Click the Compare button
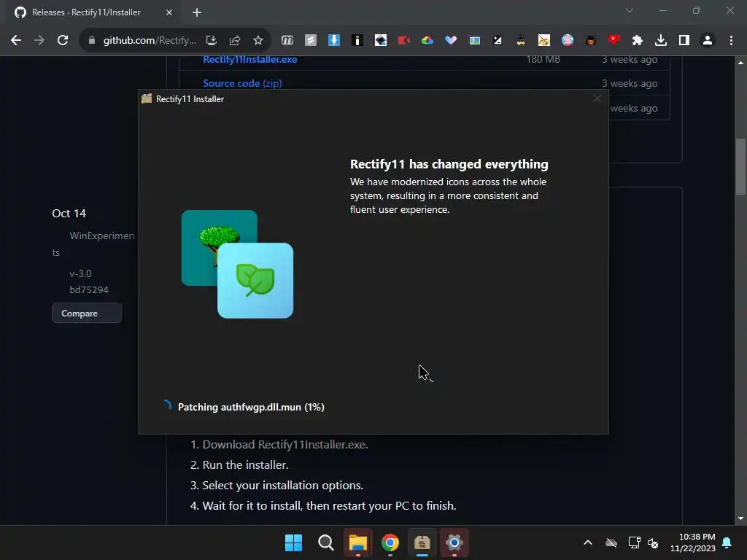Screen dimensions: 747x560 point(87,314)
